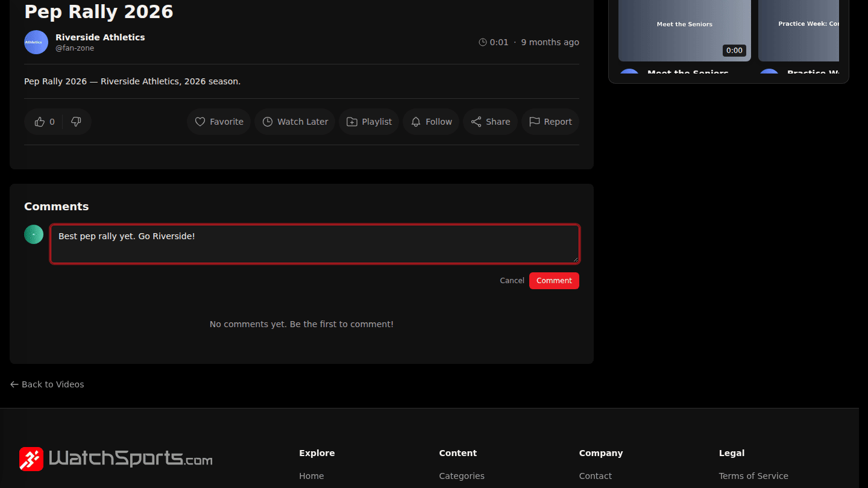Follow Riverside Athletics via bell button
This screenshot has width=868, height=488.
(x=431, y=122)
